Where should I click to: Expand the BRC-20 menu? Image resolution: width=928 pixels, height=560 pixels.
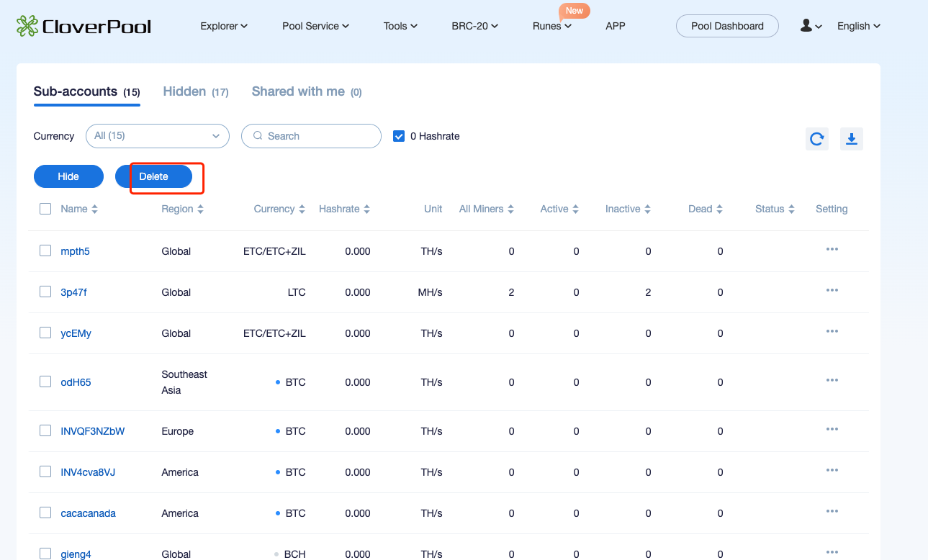(x=474, y=26)
